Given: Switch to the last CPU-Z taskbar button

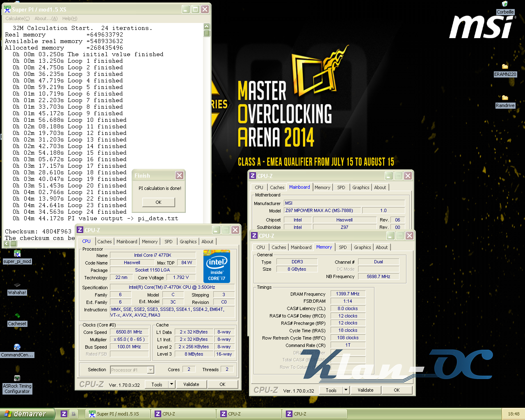Looking at the screenshot, I should coord(315,414).
